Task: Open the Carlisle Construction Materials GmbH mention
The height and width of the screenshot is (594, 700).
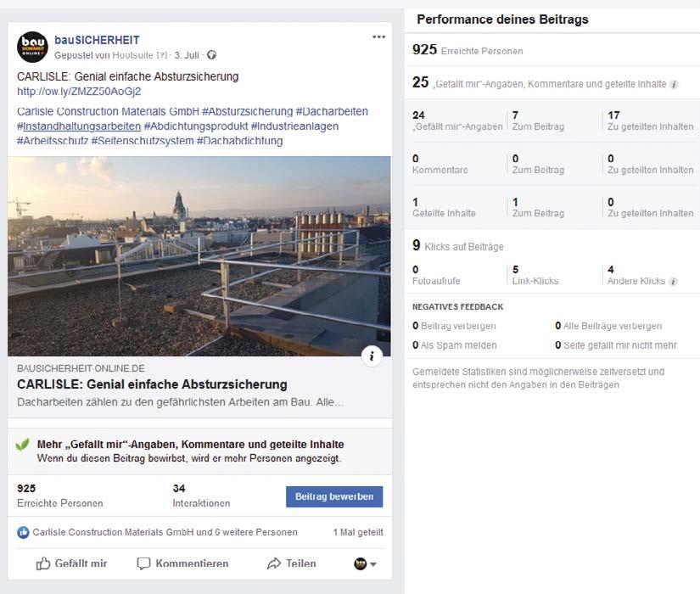Action: pos(108,112)
